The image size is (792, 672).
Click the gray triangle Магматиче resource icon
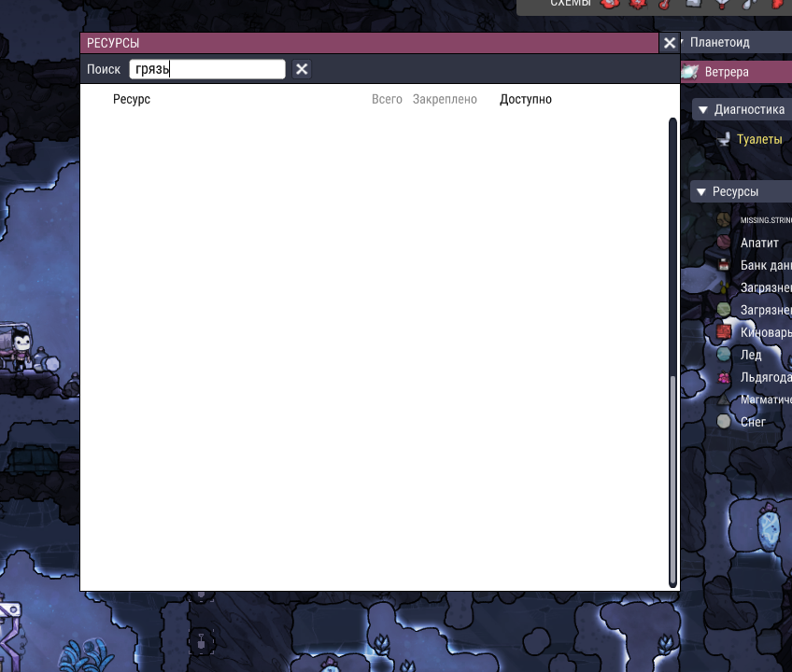[x=724, y=399]
